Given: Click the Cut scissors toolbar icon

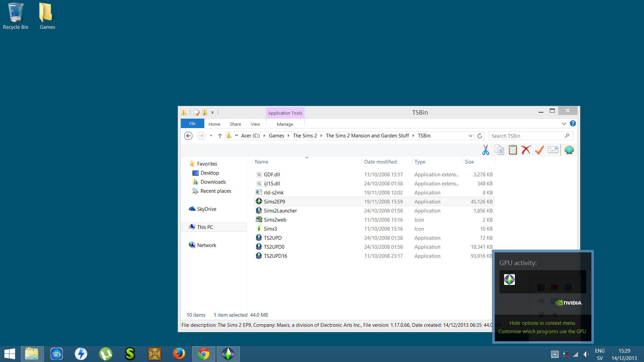Looking at the screenshot, I should pyautogui.click(x=485, y=150).
